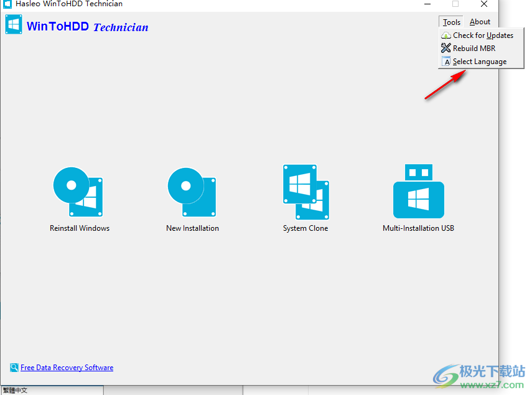
Task: Choose Rebuild MBR from Tools menu
Action: [481, 48]
